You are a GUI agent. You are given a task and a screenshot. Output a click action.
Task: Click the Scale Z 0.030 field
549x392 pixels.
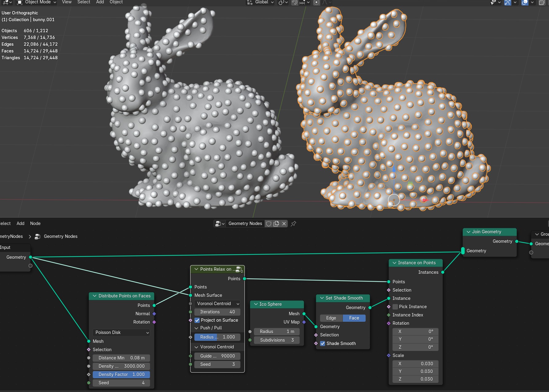point(415,379)
